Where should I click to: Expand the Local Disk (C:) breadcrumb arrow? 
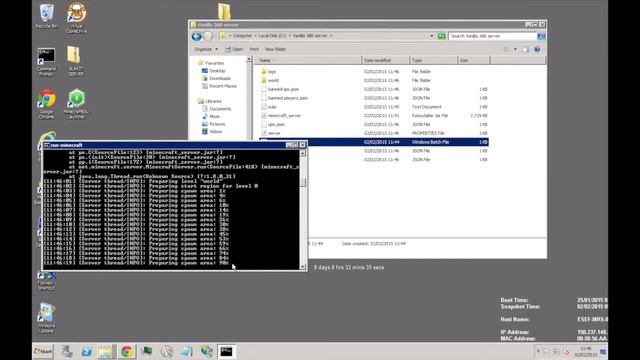pos(290,36)
